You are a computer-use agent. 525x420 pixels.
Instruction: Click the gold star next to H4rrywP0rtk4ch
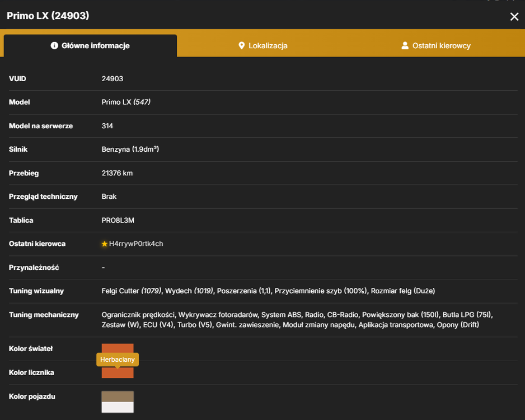click(105, 244)
